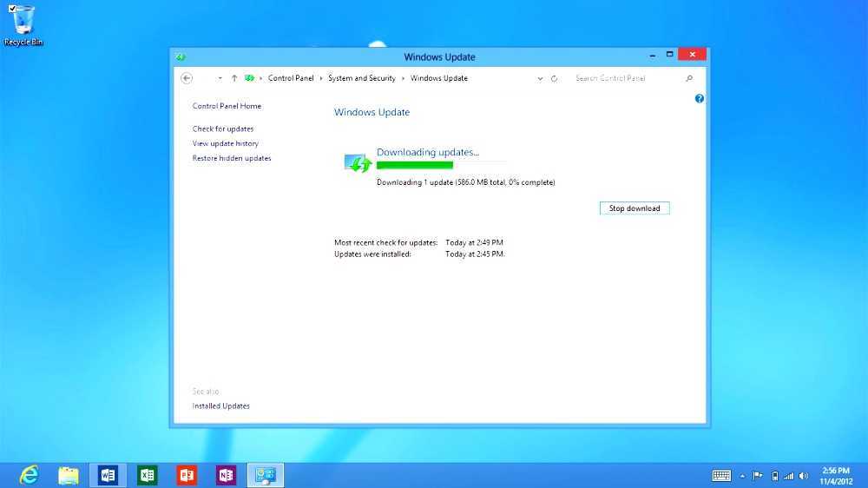Viewport: 868px width, 488px height.
Task: Launch Internet Explorer from taskbar
Action: (29, 475)
